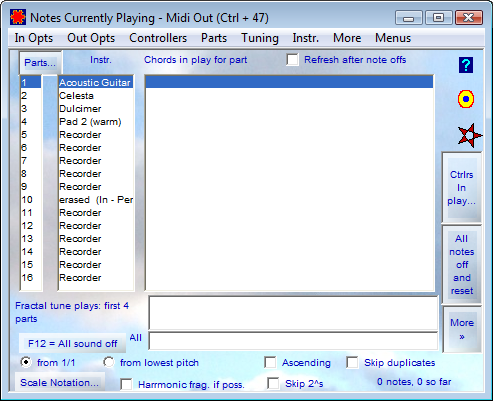The width and height of the screenshot is (493, 401).
Task: Select part number 1 in parts list
Action: (x=31, y=83)
